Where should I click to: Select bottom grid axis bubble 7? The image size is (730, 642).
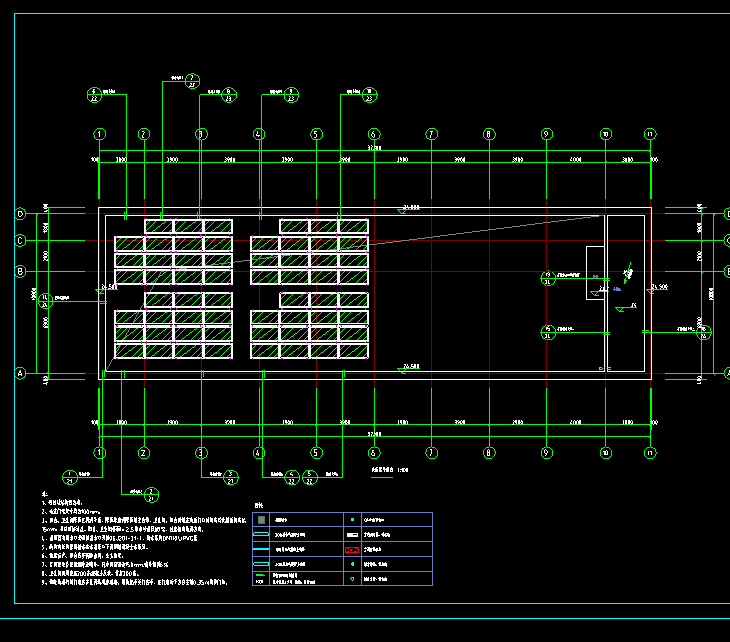point(431,452)
